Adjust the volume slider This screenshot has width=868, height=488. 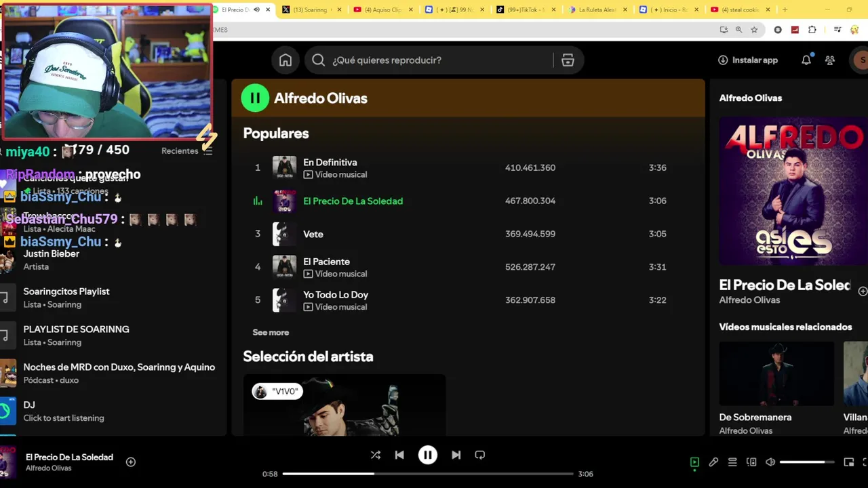807,462
